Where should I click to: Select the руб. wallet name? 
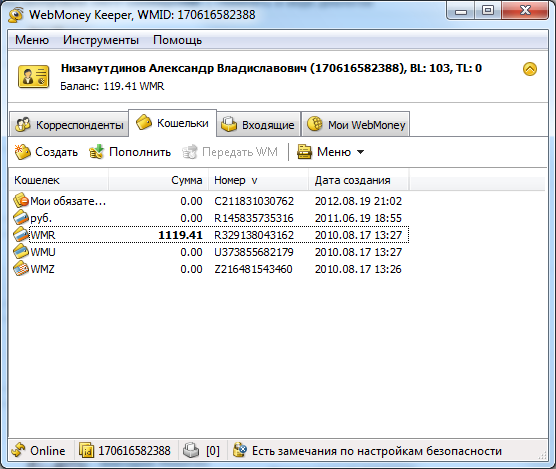(x=41, y=218)
